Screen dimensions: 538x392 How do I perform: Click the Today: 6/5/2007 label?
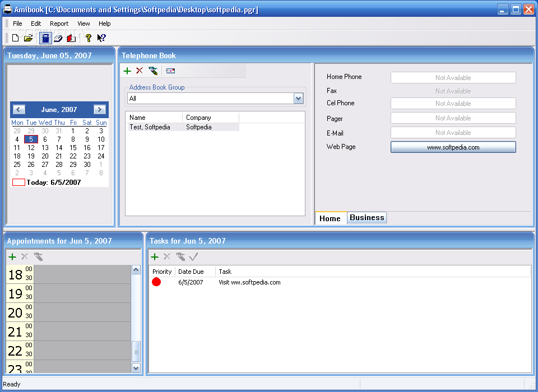(54, 183)
